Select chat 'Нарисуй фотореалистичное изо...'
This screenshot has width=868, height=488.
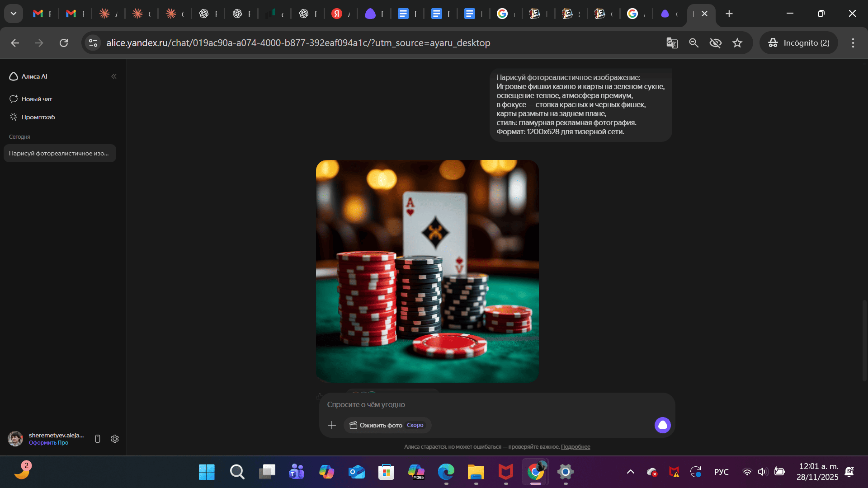(59, 153)
